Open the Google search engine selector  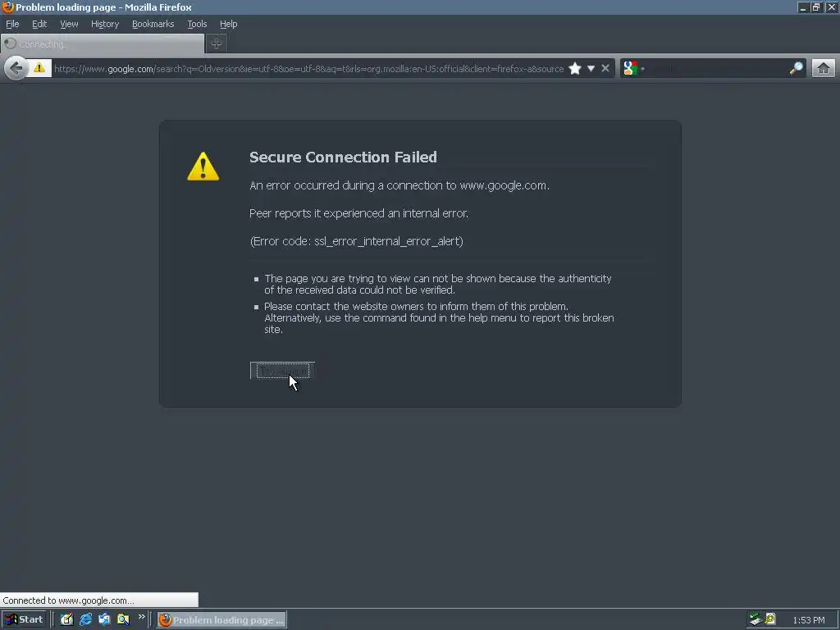(633, 68)
